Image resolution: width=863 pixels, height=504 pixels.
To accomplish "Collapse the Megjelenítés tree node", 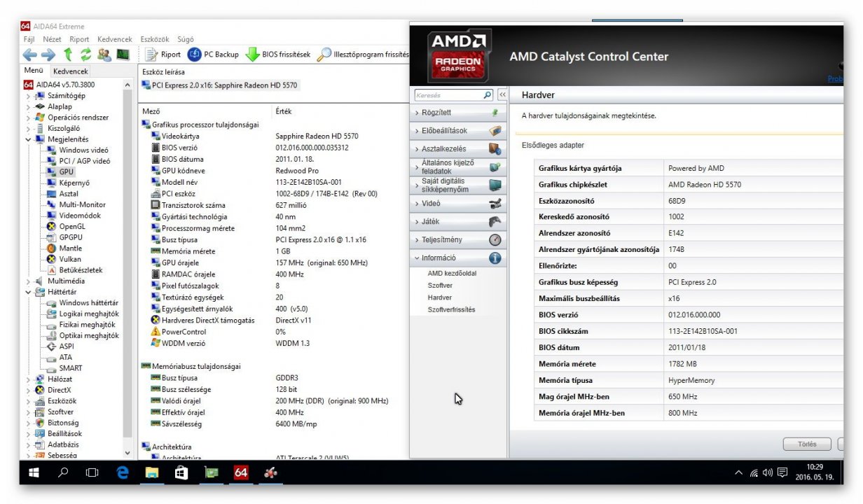I will coord(29,139).
